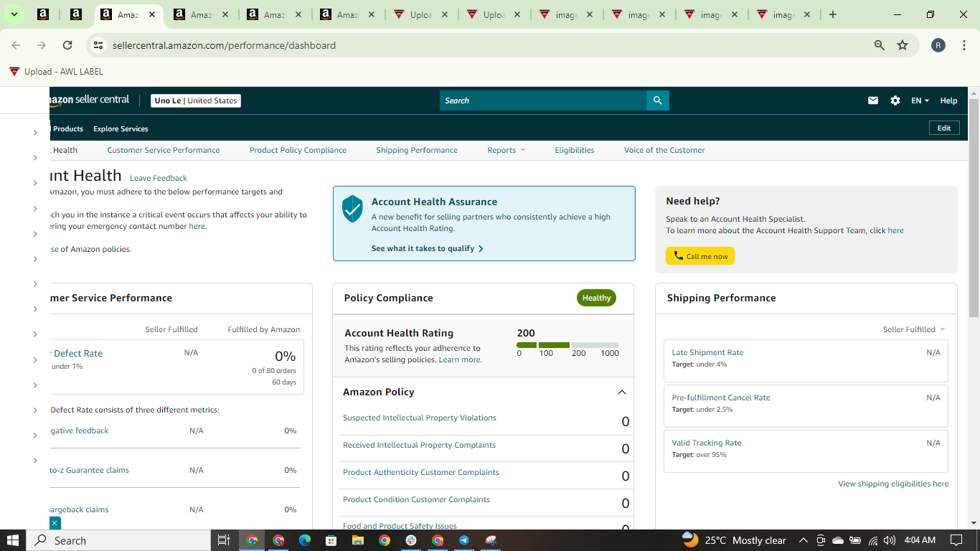Switch to Customer Service Performance tab
The width and height of the screenshot is (980, 551).
point(164,150)
